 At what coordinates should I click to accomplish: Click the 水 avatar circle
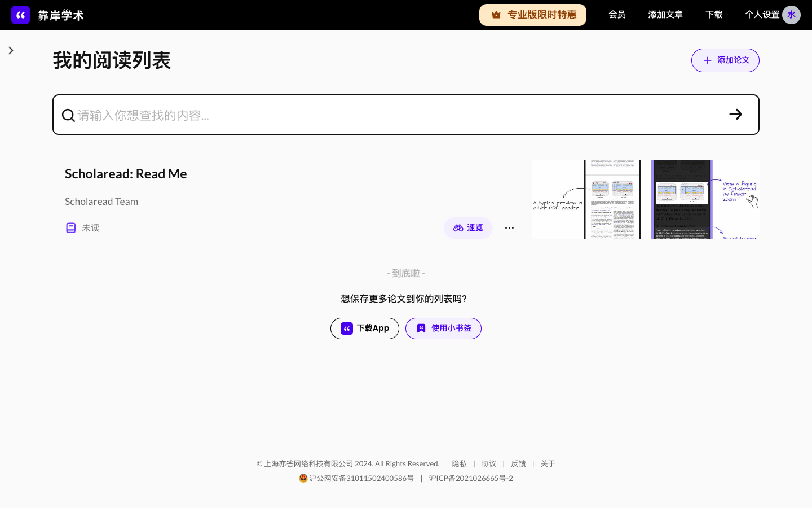[792, 15]
